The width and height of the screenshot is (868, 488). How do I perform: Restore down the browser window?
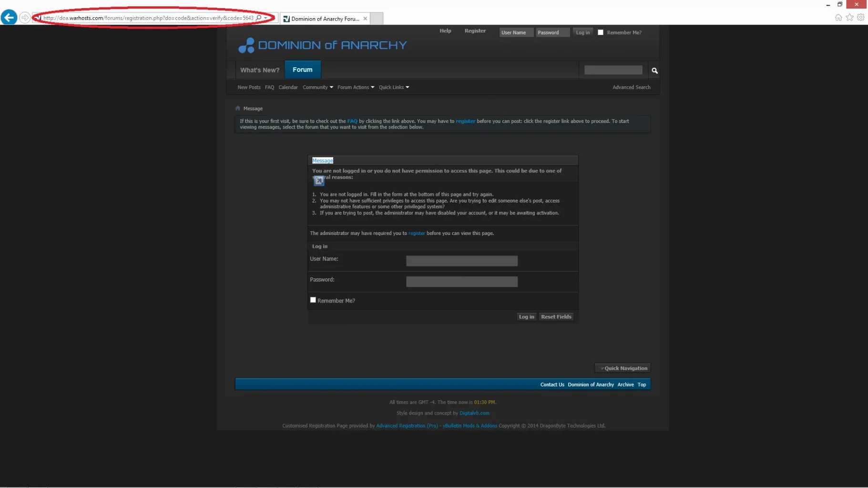coord(840,4)
